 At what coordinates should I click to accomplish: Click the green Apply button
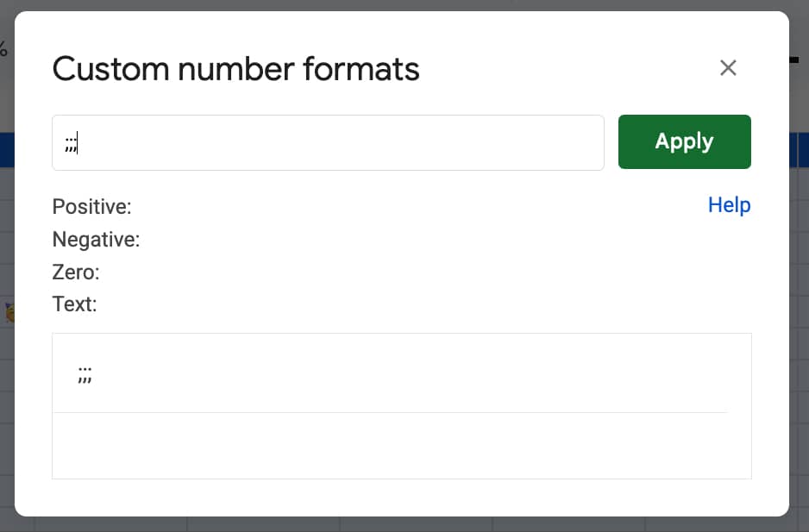(x=684, y=141)
